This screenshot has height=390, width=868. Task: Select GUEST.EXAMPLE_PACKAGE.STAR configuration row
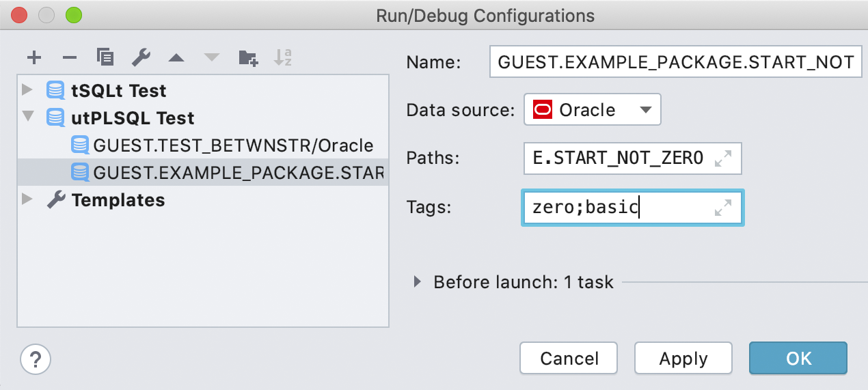coord(203,173)
